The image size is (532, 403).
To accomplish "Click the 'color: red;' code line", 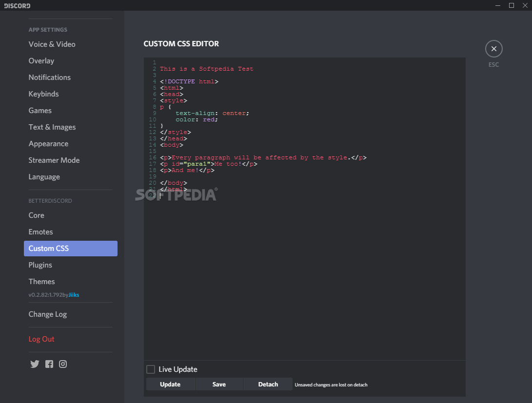I will coord(197,120).
